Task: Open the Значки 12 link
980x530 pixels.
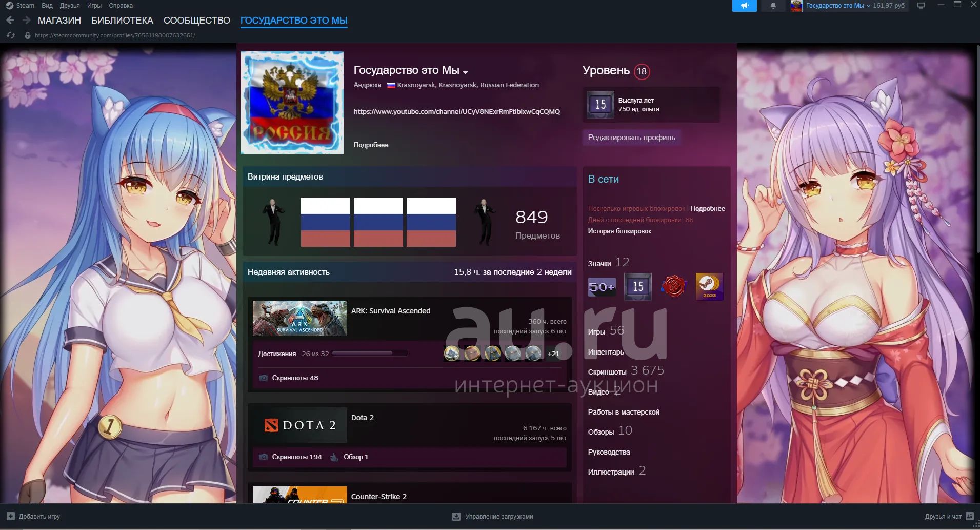Action: 608,263
